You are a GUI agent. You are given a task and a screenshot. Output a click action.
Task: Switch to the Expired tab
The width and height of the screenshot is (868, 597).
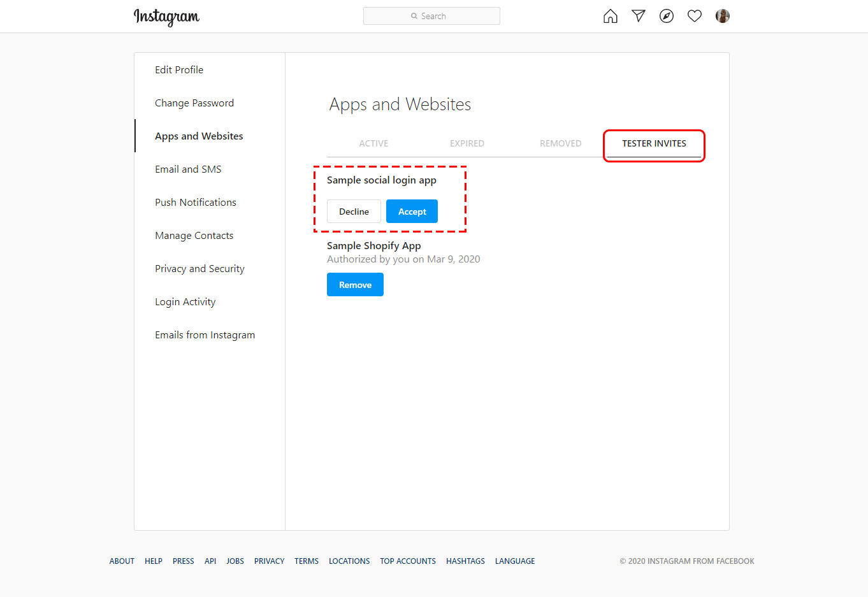coord(467,143)
